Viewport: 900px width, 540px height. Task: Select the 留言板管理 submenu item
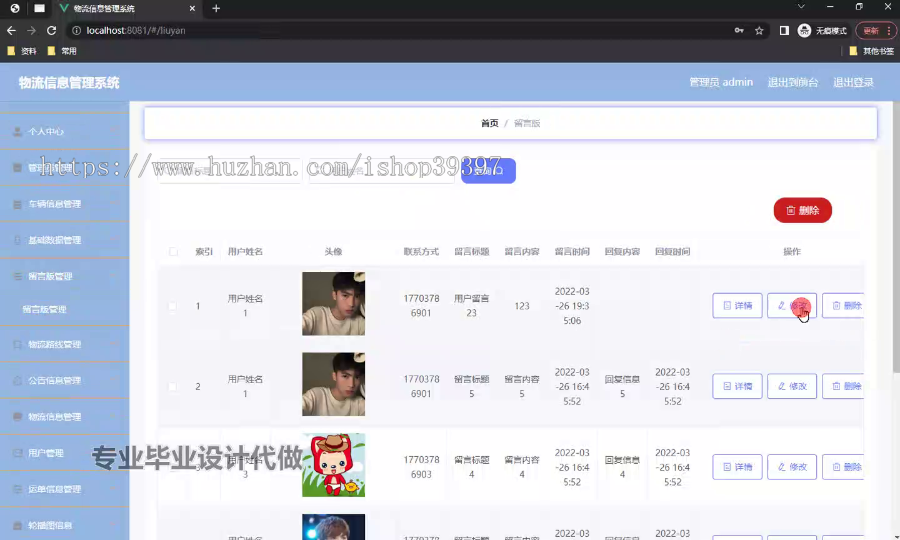tap(44, 309)
